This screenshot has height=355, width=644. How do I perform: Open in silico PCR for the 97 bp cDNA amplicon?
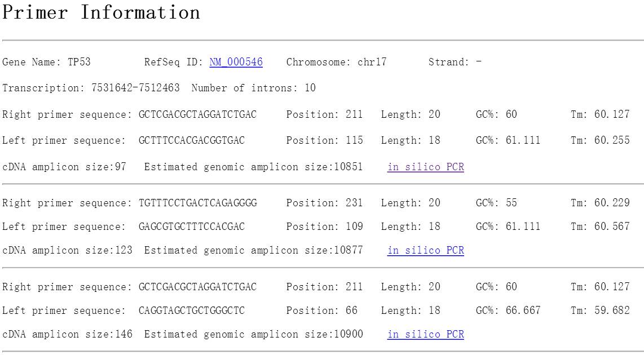coord(425,167)
